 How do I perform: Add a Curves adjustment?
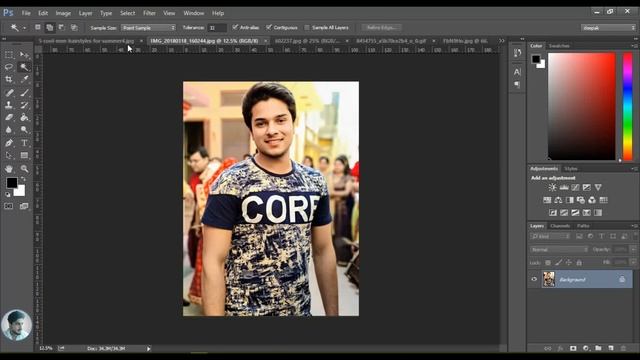coord(575,187)
